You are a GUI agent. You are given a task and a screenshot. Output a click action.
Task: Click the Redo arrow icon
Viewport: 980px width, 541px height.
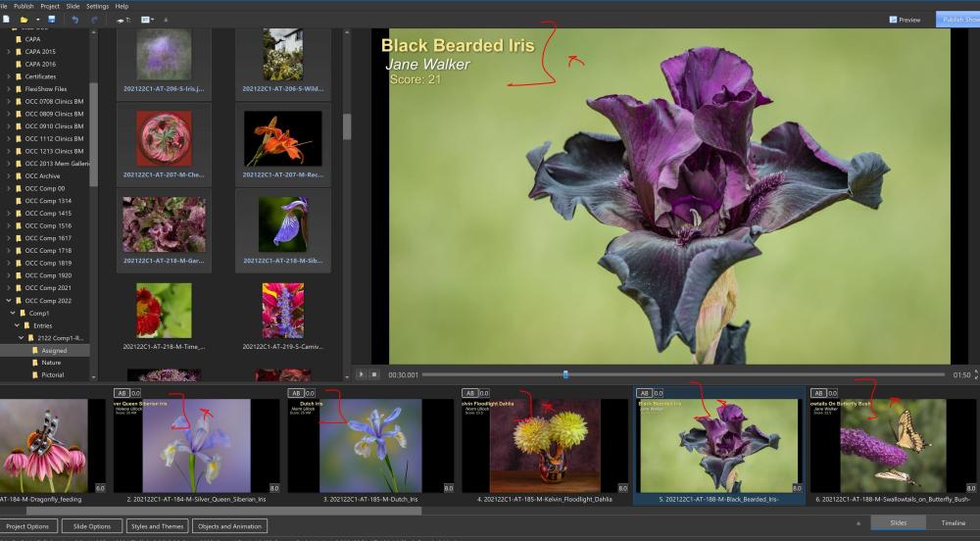tap(94, 19)
